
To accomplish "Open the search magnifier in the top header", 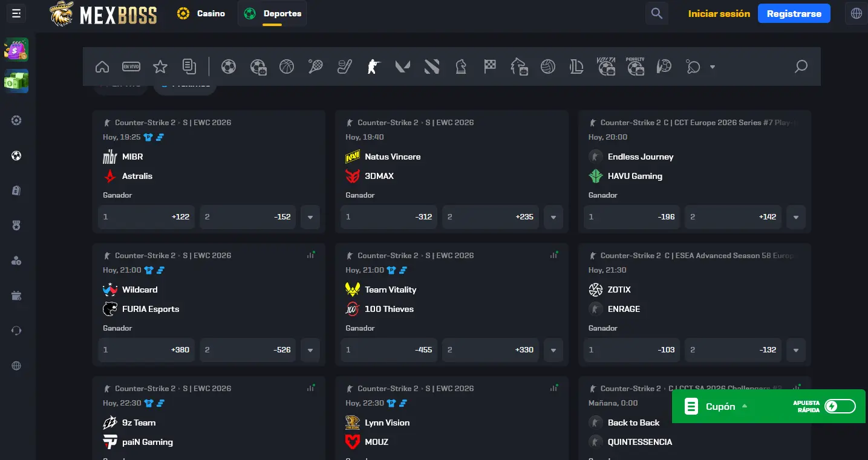I will pos(657,13).
